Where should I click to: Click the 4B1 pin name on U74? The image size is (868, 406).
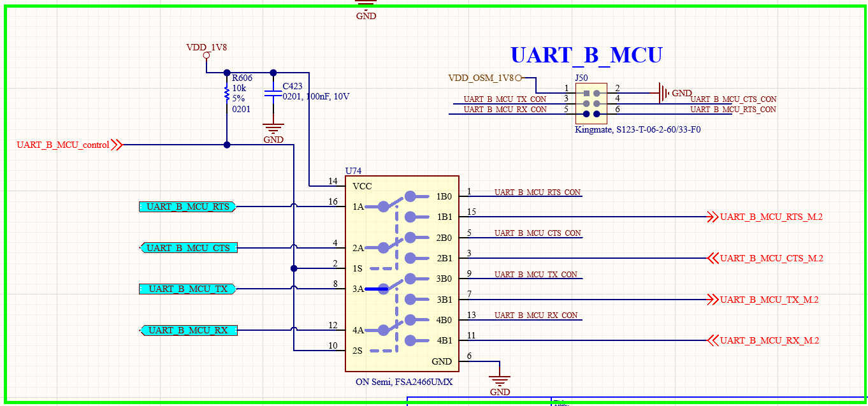click(444, 340)
